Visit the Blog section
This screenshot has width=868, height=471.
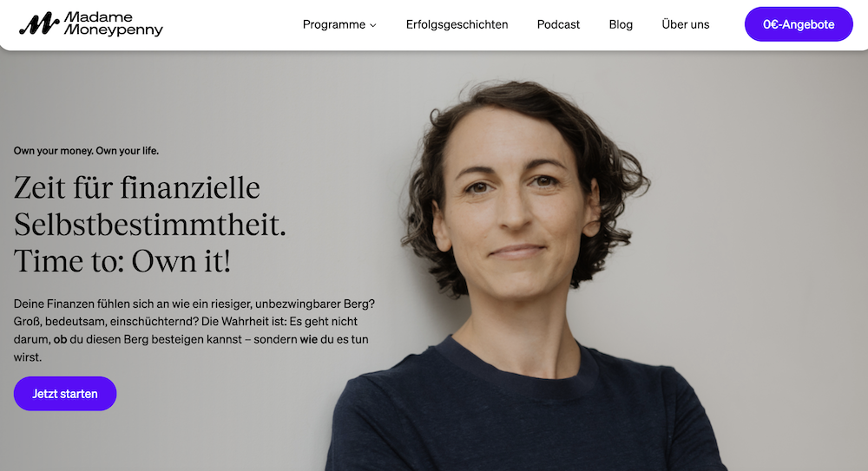pyautogui.click(x=621, y=24)
